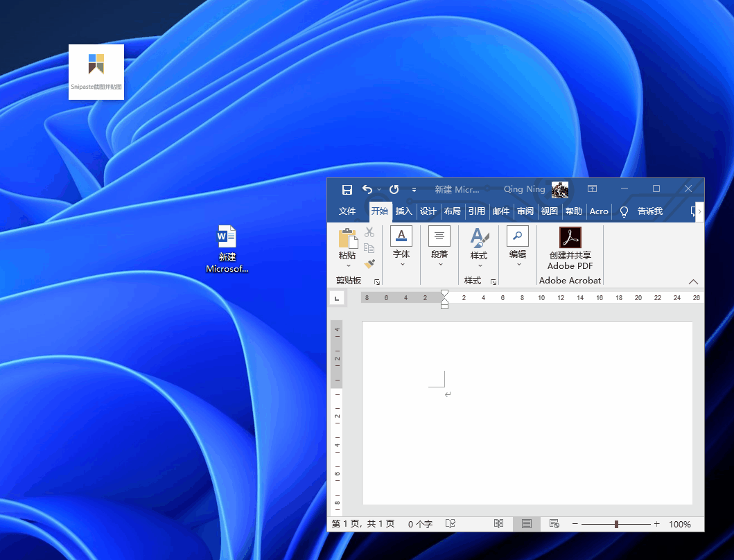Click the Copy icon
Screen dimensions: 734x560
point(369,247)
